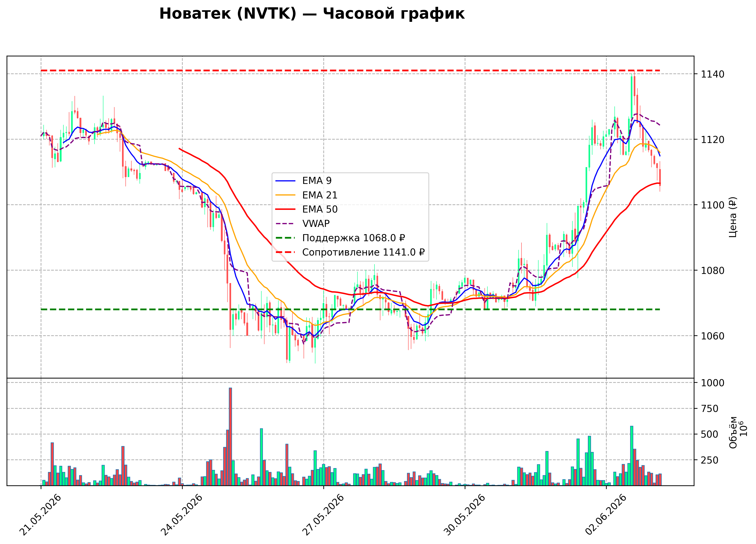Click the tallest red volume bar
The height and width of the screenshot is (544, 756).
(230, 437)
